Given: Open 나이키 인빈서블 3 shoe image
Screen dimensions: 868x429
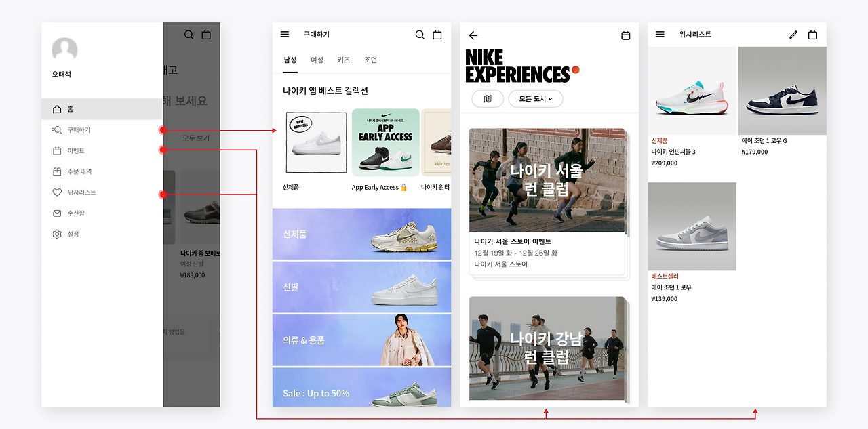Looking at the screenshot, I should pos(692,91).
